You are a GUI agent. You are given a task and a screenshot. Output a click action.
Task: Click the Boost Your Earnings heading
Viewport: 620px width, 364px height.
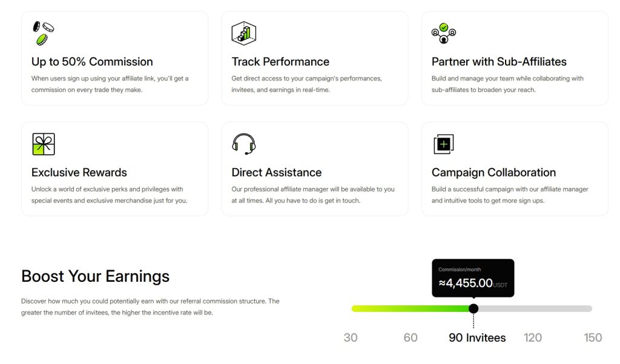(x=95, y=276)
